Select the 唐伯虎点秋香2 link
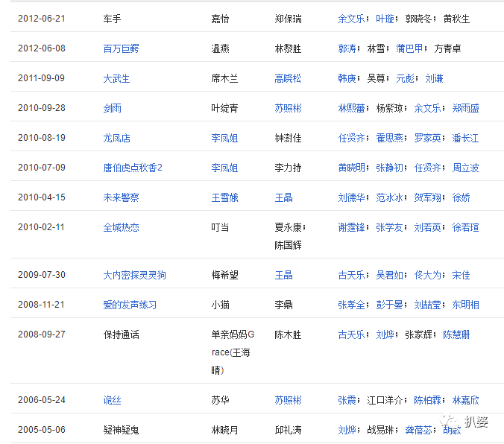 point(133,168)
